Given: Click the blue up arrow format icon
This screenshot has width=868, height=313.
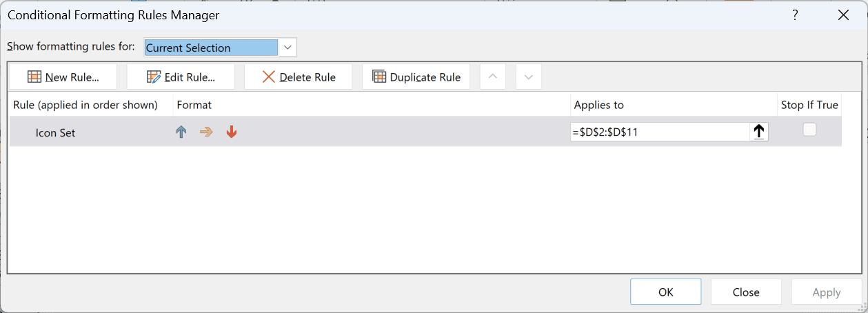Looking at the screenshot, I should click(x=181, y=132).
